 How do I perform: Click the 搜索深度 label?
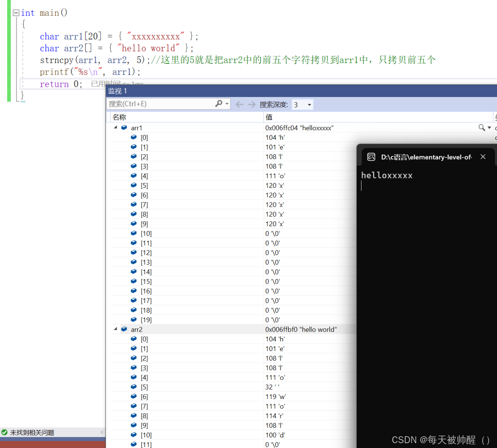(x=274, y=105)
